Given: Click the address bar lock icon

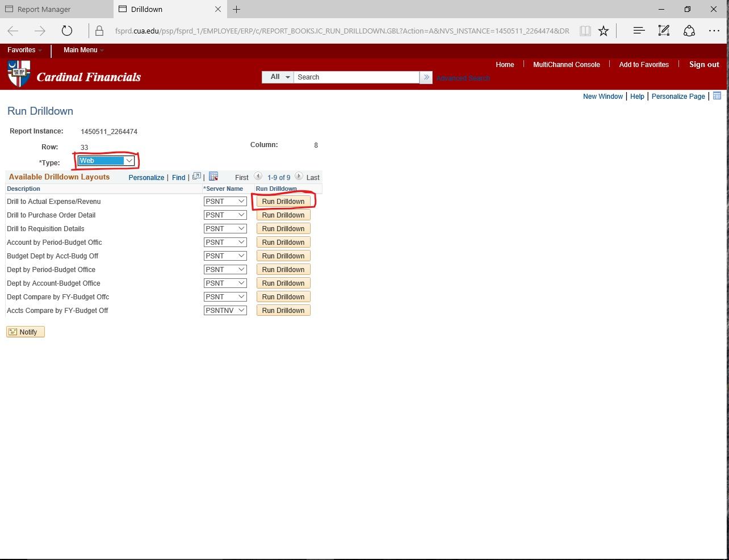Looking at the screenshot, I should tap(99, 31).
